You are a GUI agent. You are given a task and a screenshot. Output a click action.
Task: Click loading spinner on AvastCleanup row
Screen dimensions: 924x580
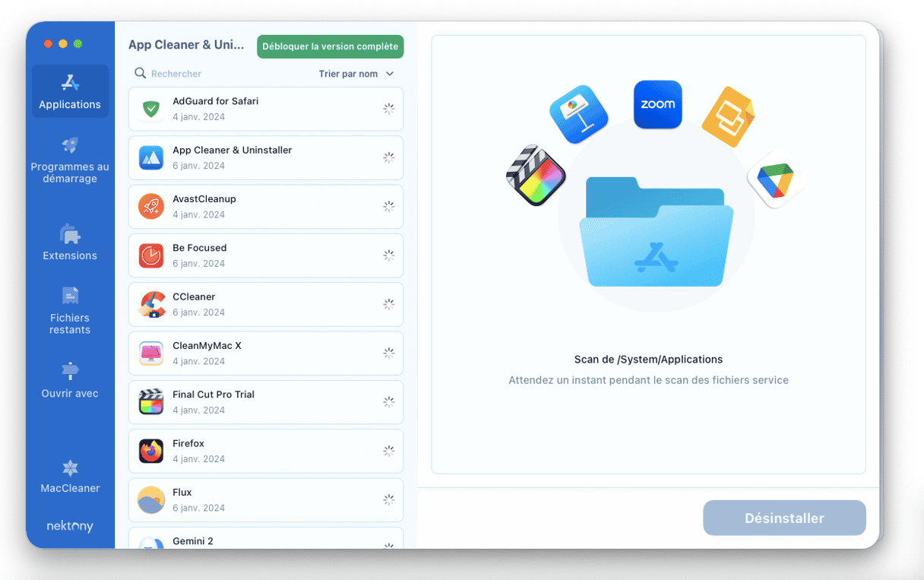388,206
